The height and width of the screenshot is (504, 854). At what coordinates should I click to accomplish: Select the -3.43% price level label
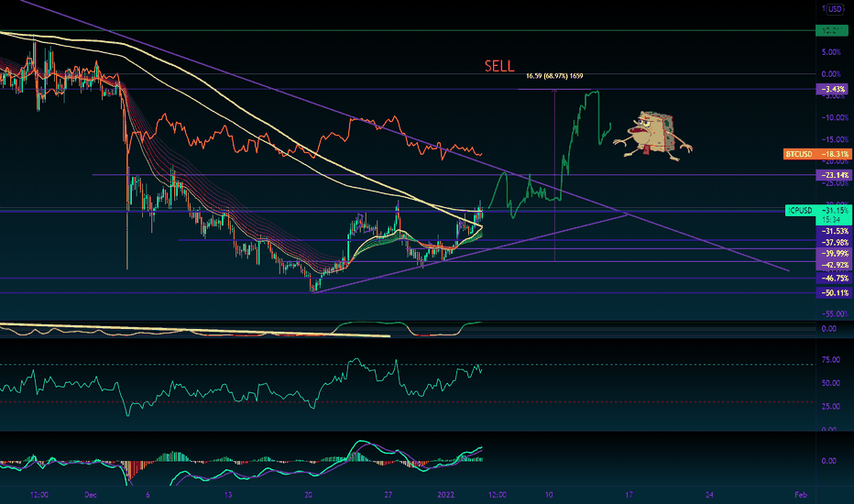point(832,89)
